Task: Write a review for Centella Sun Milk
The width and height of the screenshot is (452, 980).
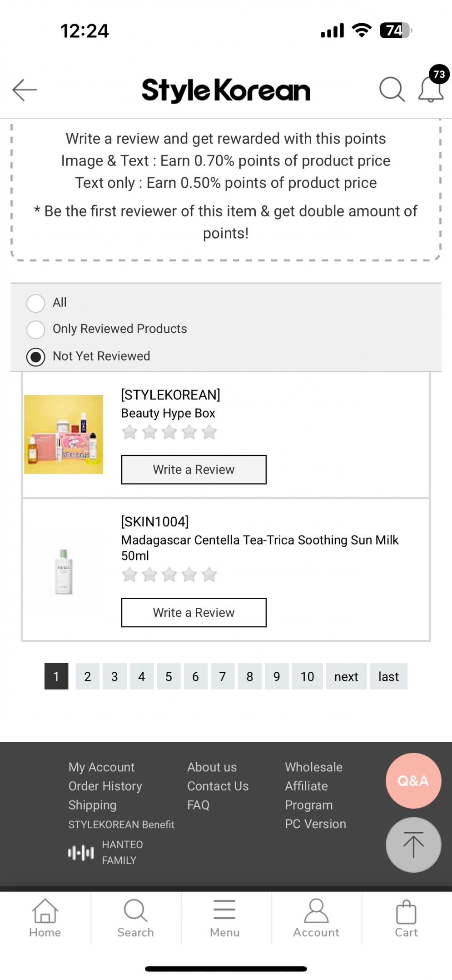Action: (194, 612)
